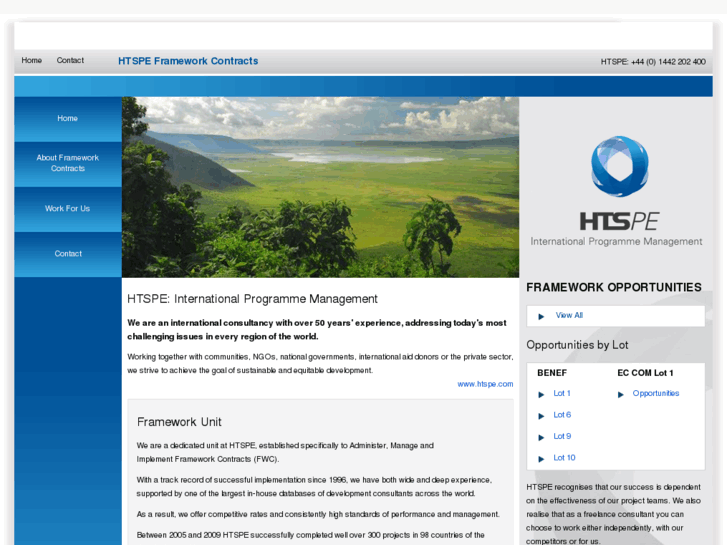Click the arrow icon beside Opportunities
This screenshot has height=545, width=727.
pyautogui.click(x=621, y=394)
